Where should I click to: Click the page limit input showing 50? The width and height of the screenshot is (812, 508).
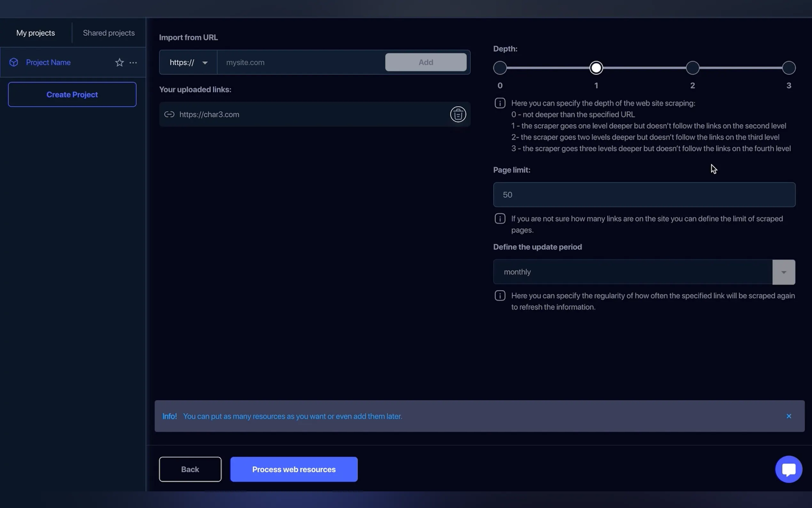(644, 194)
